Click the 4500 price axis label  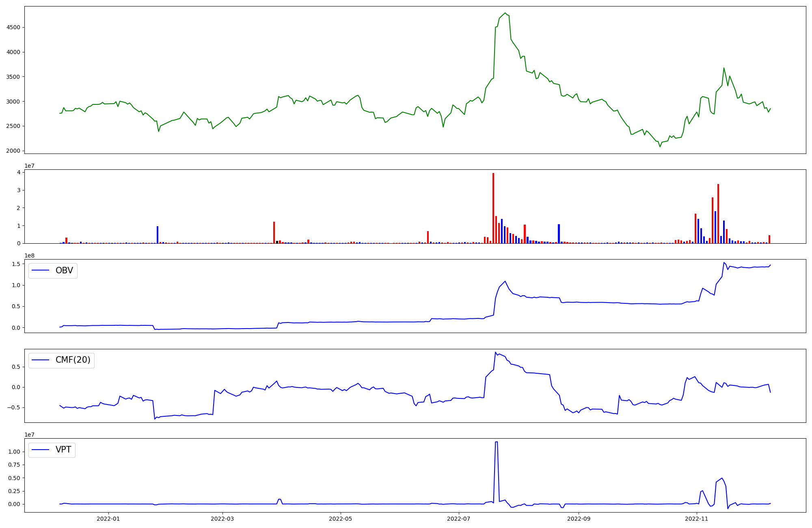pyautogui.click(x=13, y=28)
